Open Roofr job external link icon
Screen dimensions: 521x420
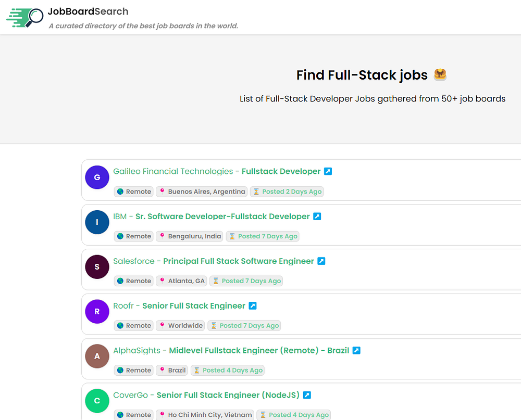pyautogui.click(x=252, y=306)
